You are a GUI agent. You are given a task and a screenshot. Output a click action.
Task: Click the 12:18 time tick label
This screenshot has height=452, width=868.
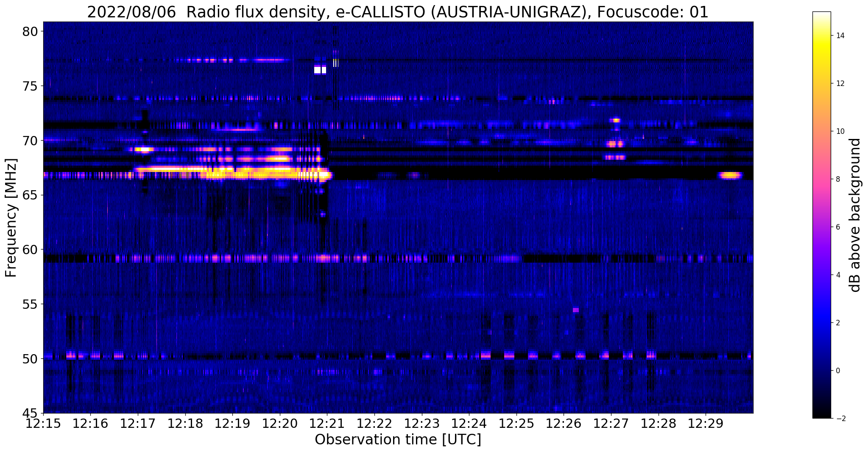coord(185,424)
